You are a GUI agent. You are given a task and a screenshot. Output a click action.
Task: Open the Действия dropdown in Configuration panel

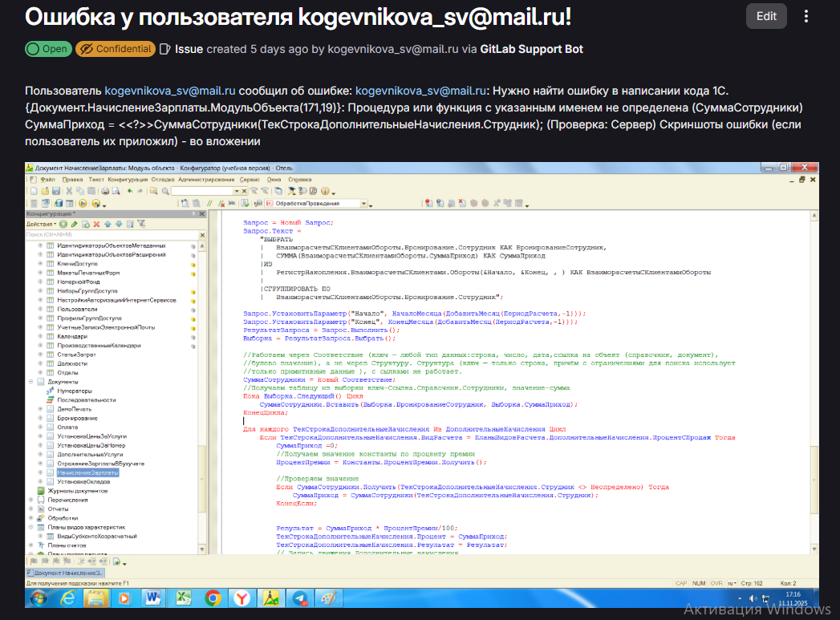click(x=41, y=224)
